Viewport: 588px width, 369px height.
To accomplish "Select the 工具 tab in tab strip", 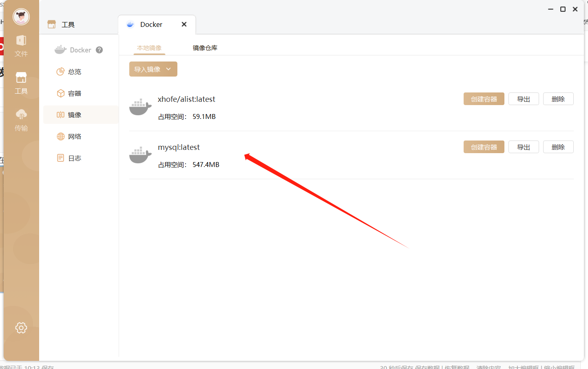I will 61,24.
